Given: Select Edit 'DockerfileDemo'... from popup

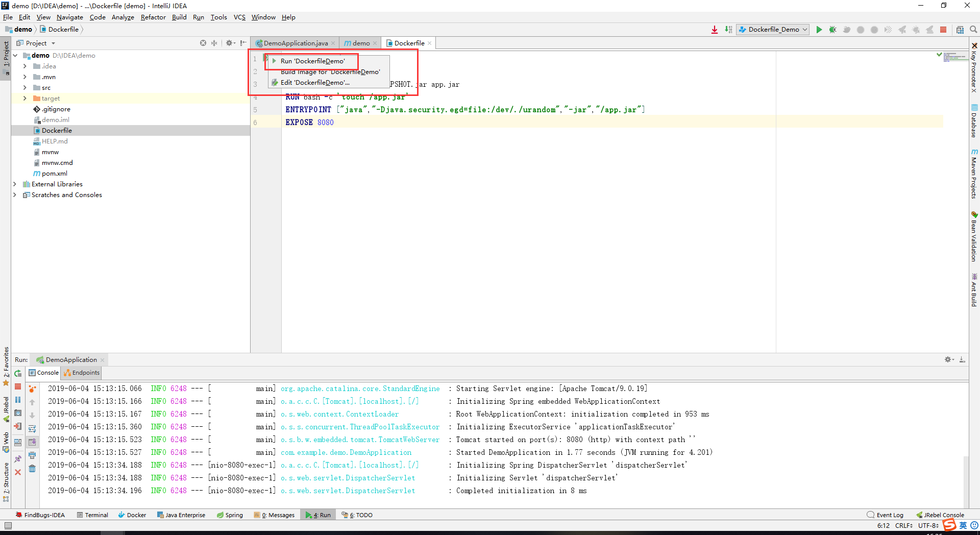Looking at the screenshot, I should click(x=329, y=83).
